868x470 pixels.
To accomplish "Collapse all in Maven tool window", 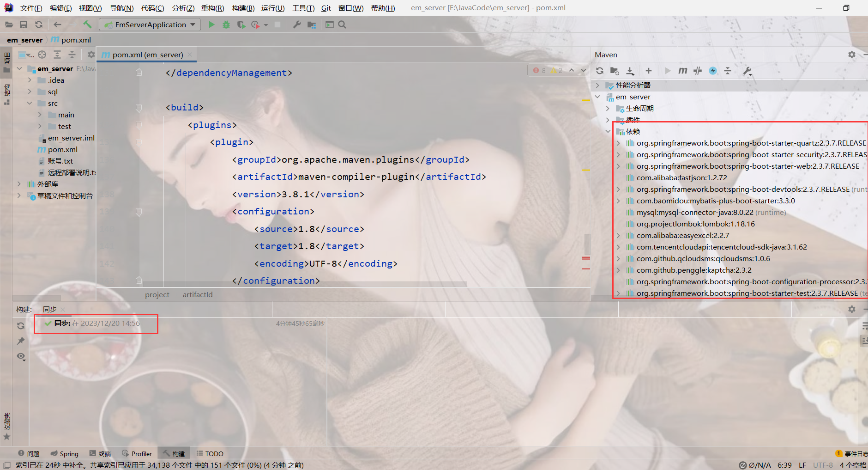I will (x=728, y=71).
